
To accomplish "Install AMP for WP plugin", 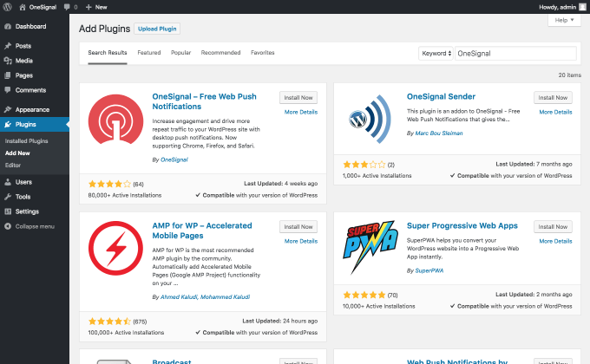I will 298,227.
